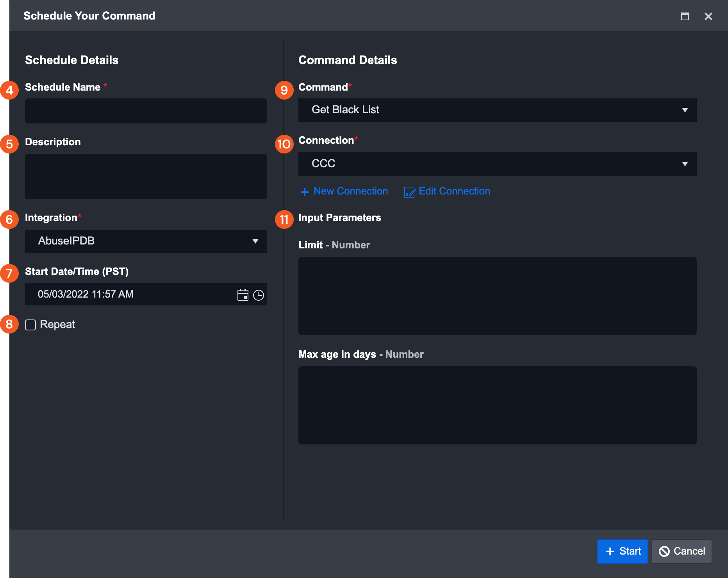The height and width of the screenshot is (578, 728).
Task: Click the plus icon beside New Connection
Action: [305, 192]
